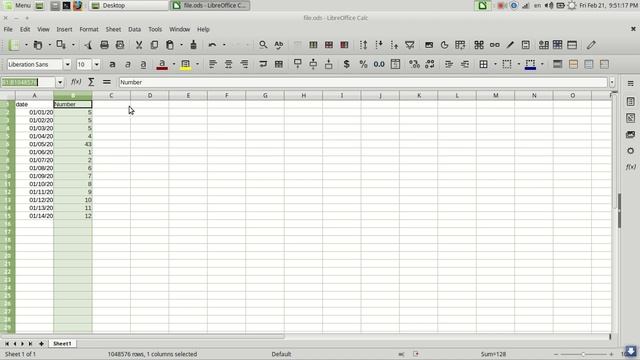Open the File menu
Viewport: 640px width, 360px height.
[x=8, y=29]
